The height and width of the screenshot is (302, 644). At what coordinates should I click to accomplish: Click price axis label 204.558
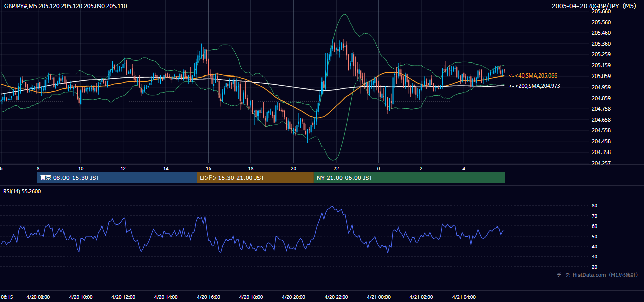pyautogui.click(x=601, y=130)
